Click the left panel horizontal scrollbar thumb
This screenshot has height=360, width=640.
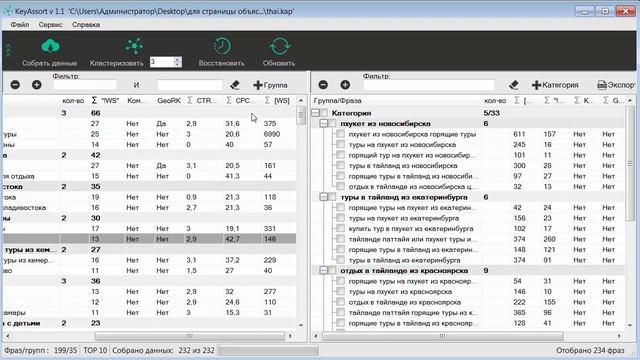[x=190, y=336]
